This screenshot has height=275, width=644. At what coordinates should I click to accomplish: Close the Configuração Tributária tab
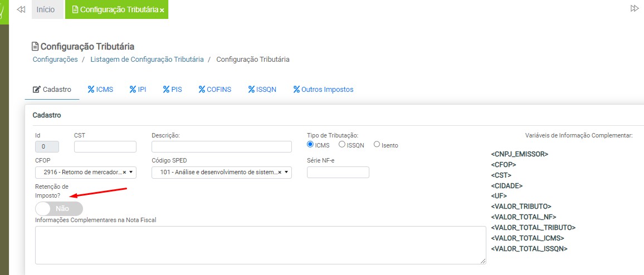(162, 11)
